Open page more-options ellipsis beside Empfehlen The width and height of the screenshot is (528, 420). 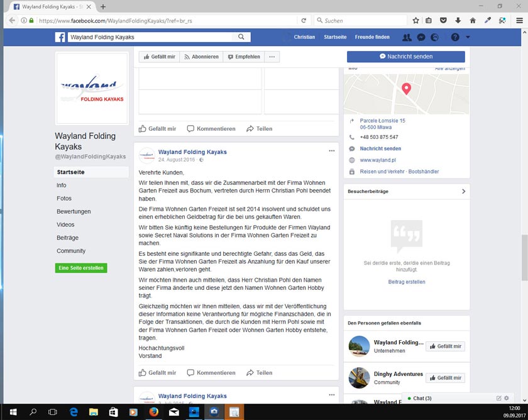272,57
